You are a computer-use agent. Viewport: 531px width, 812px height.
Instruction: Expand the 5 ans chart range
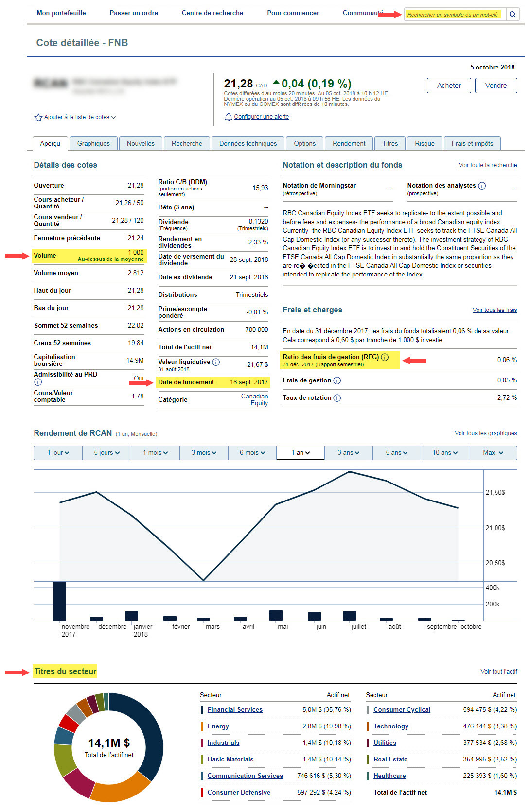pyautogui.click(x=396, y=453)
